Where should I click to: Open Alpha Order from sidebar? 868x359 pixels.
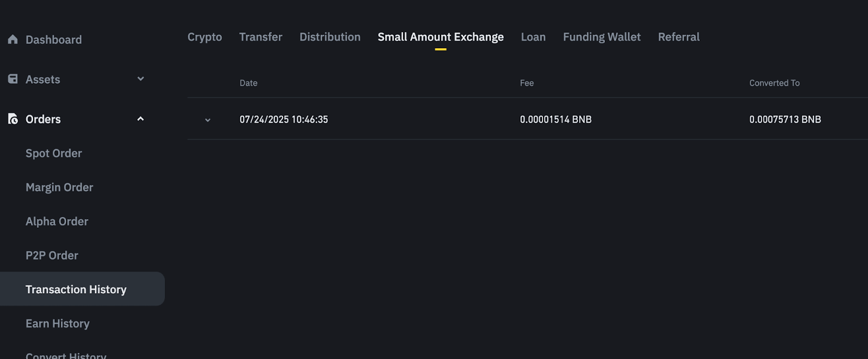pos(57,222)
